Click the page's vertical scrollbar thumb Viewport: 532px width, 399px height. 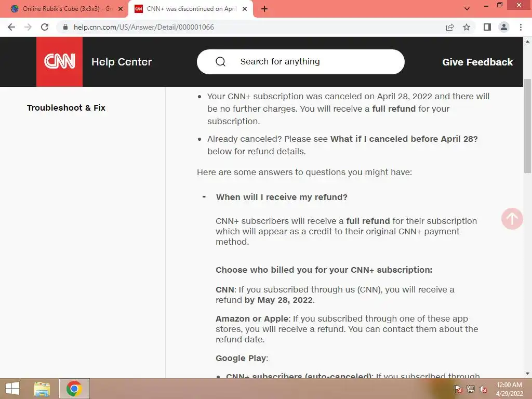pyautogui.click(x=527, y=126)
